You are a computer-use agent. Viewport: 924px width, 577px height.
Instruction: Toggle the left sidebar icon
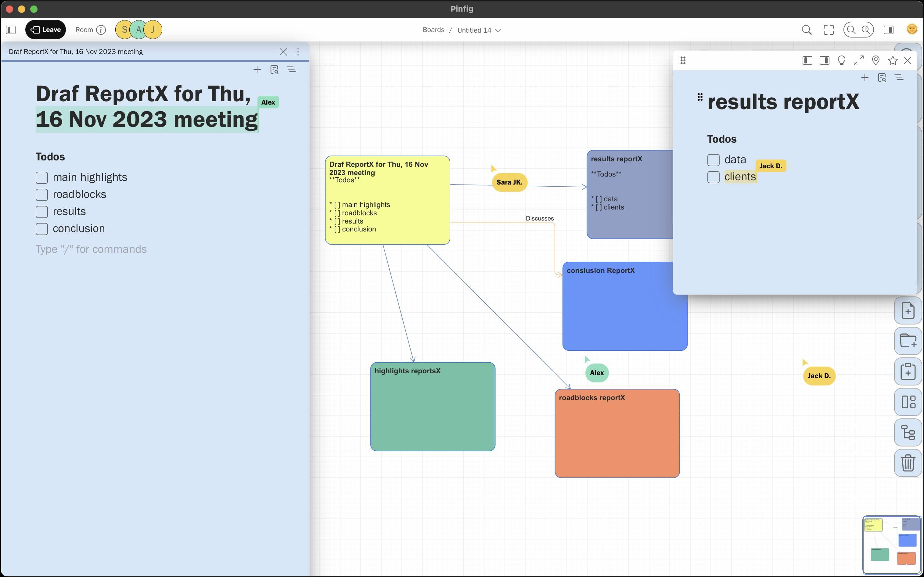tap(11, 30)
